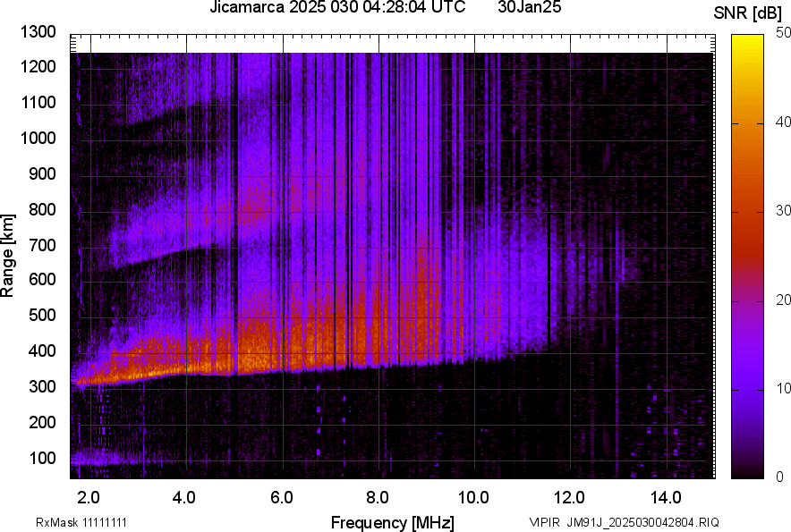Click the 'VIPIR' footer label
This screenshot has width=791, height=532.
tap(544, 522)
